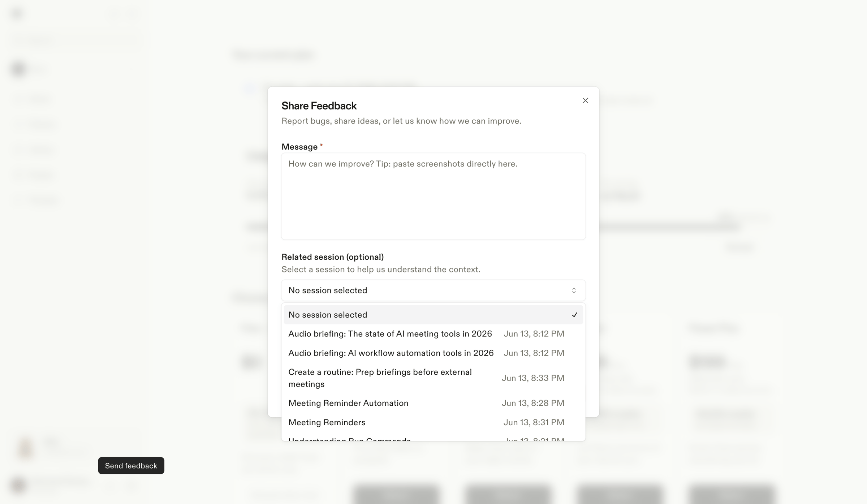Click the Share Feedback heading
This screenshot has width=867, height=504.
tap(319, 106)
